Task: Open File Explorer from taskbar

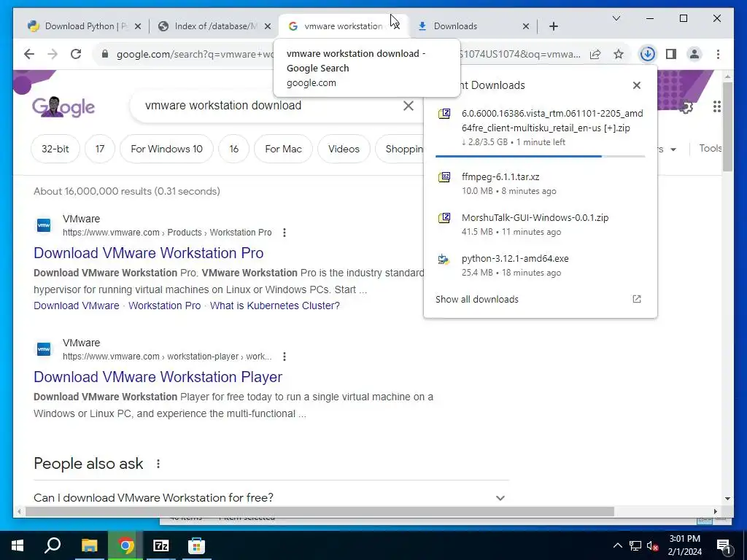Action: click(x=89, y=545)
